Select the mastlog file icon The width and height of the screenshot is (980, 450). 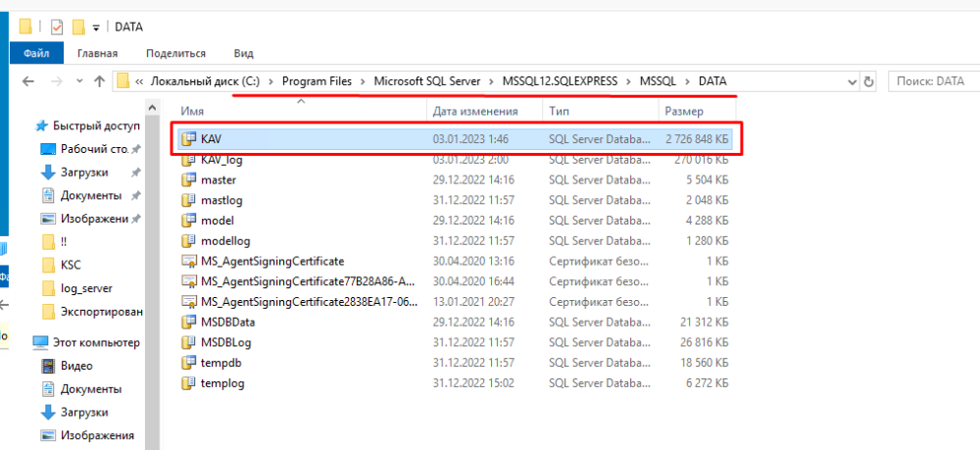[x=189, y=201]
